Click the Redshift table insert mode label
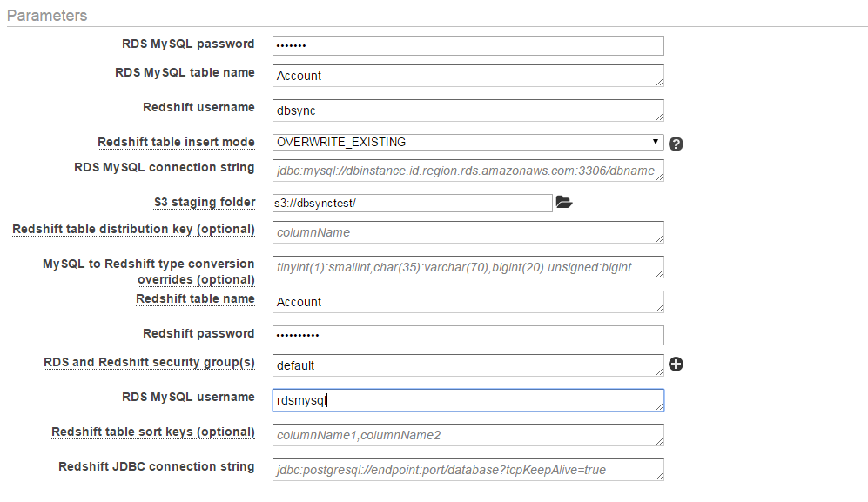The image size is (868, 502). 176,142
